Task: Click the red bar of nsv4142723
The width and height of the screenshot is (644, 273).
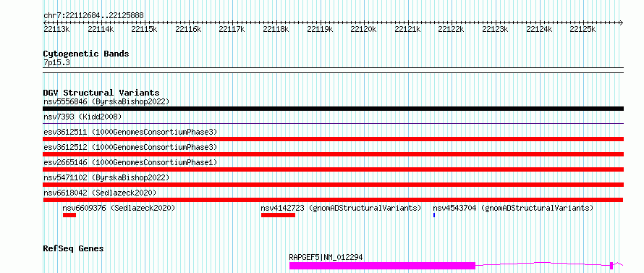Action: [278, 215]
